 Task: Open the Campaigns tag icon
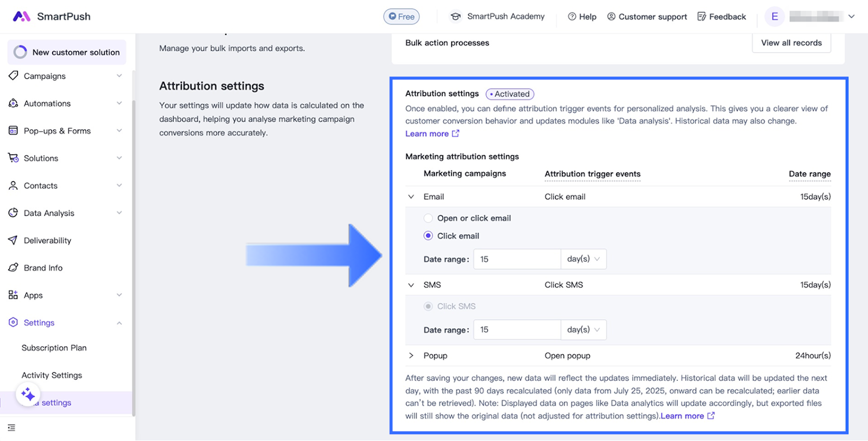[14, 76]
